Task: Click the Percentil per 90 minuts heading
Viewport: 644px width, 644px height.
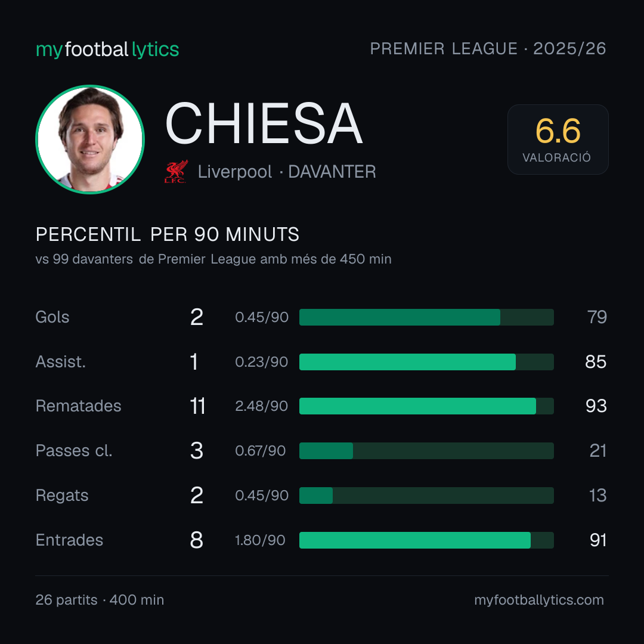Action: [167, 234]
